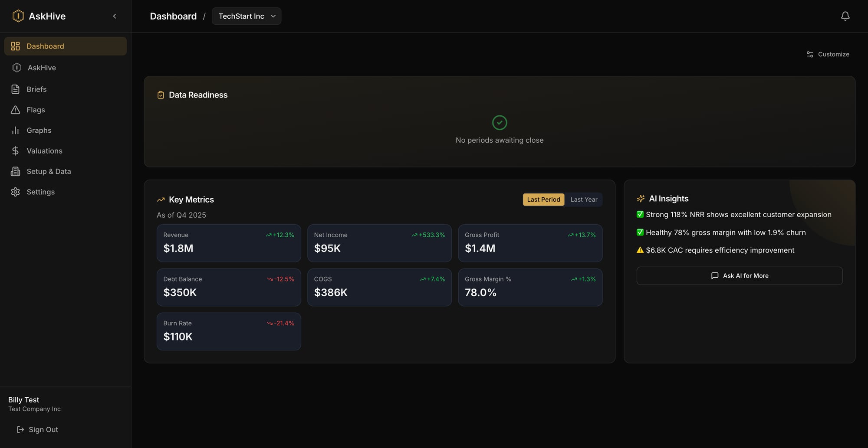Click the Ask AI for More button

coord(739,275)
